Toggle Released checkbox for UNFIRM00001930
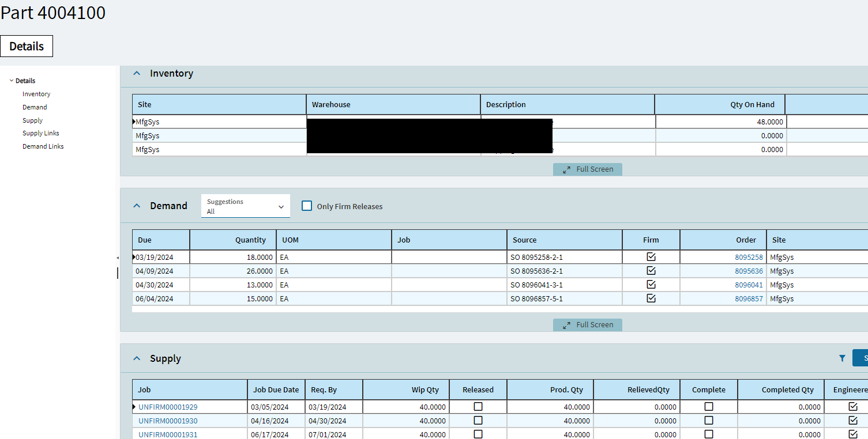 (x=478, y=421)
